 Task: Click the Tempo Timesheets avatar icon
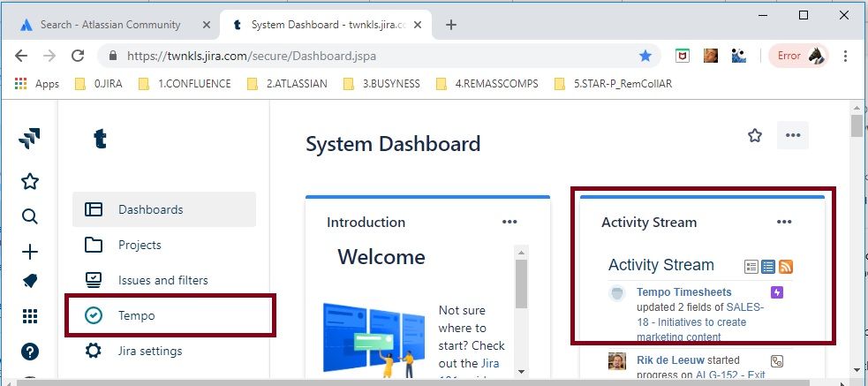coord(616,293)
